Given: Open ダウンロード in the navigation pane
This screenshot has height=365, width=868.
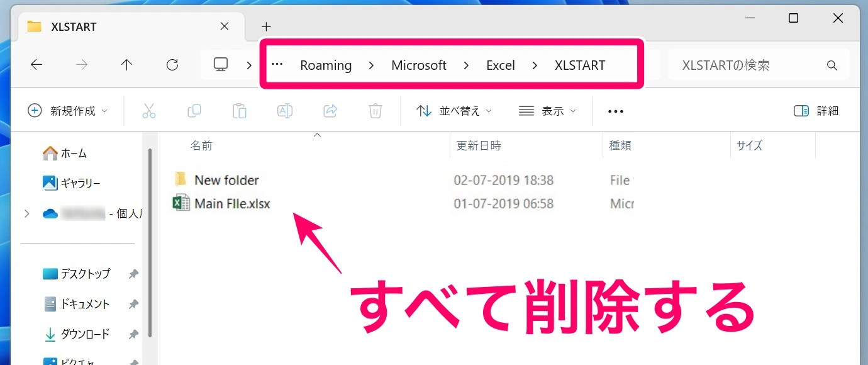Looking at the screenshot, I should coord(76,334).
